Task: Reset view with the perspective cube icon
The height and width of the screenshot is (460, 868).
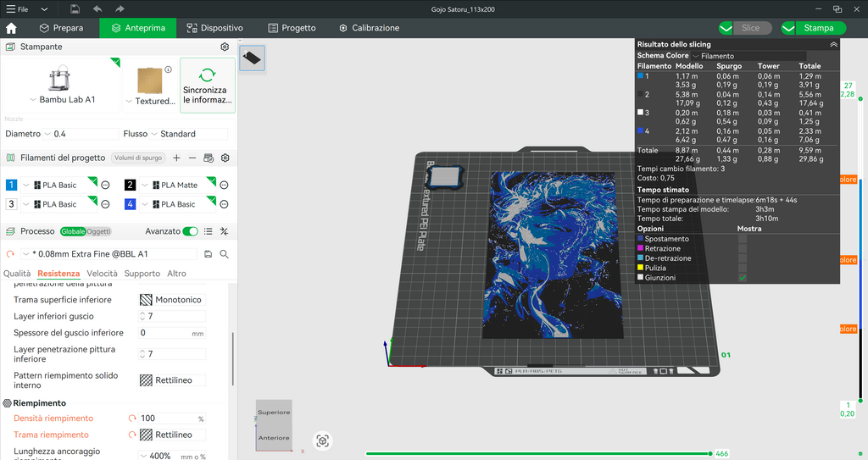Action: (323, 441)
